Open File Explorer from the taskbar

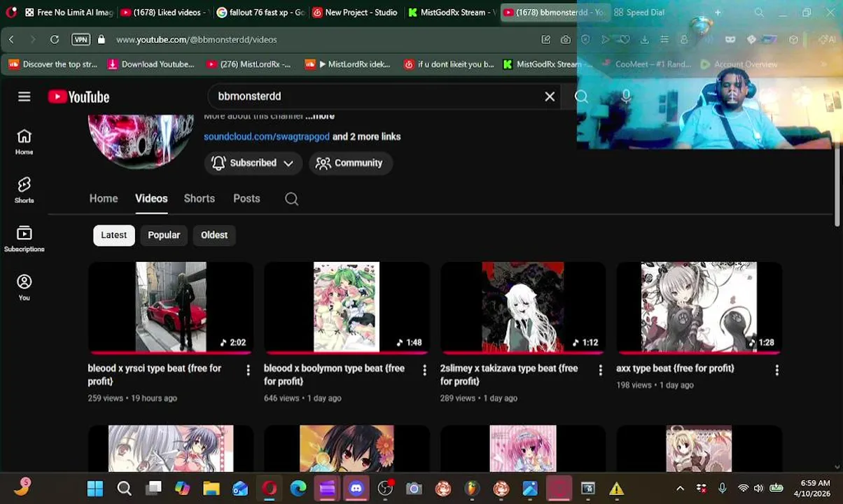pos(211,489)
